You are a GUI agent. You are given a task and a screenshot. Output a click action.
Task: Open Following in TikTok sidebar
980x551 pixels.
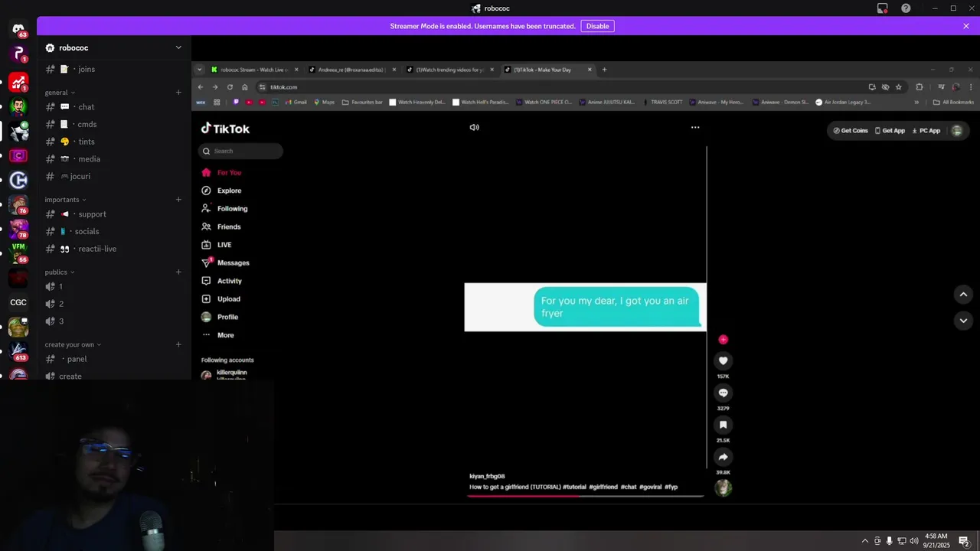tap(232, 209)
